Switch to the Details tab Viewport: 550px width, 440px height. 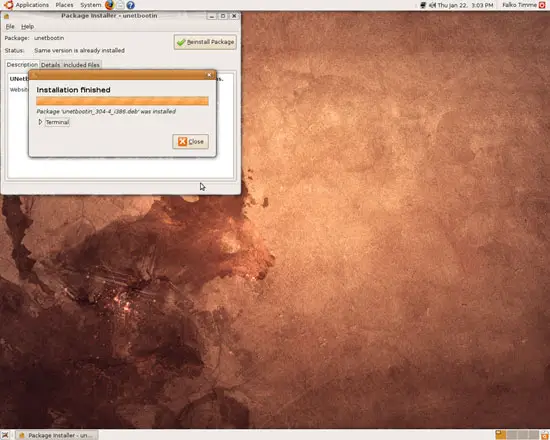(x=50, y=65)
